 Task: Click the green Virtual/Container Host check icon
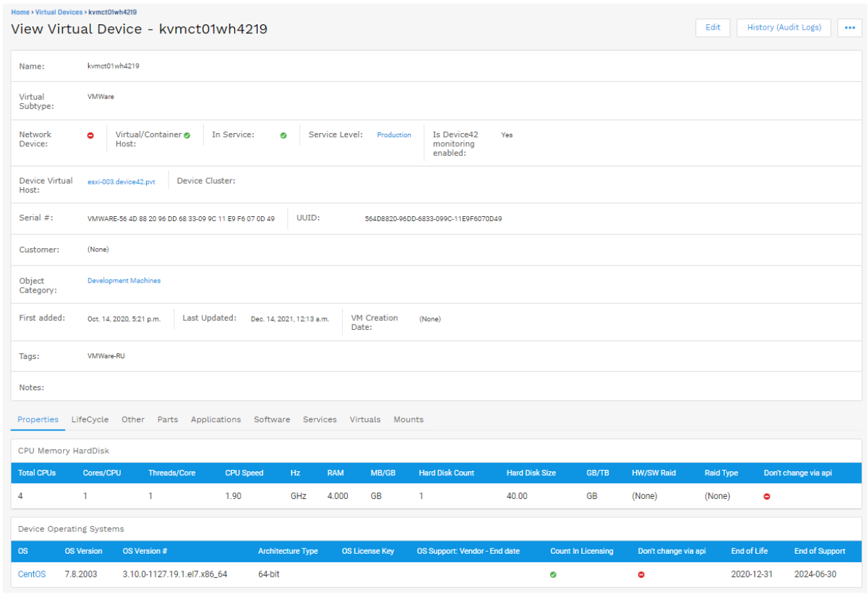click(x=187, y=135)
